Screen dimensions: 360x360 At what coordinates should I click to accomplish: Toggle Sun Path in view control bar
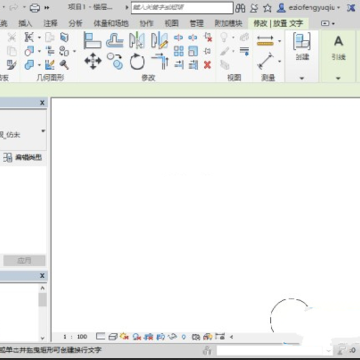coord(125,336)
